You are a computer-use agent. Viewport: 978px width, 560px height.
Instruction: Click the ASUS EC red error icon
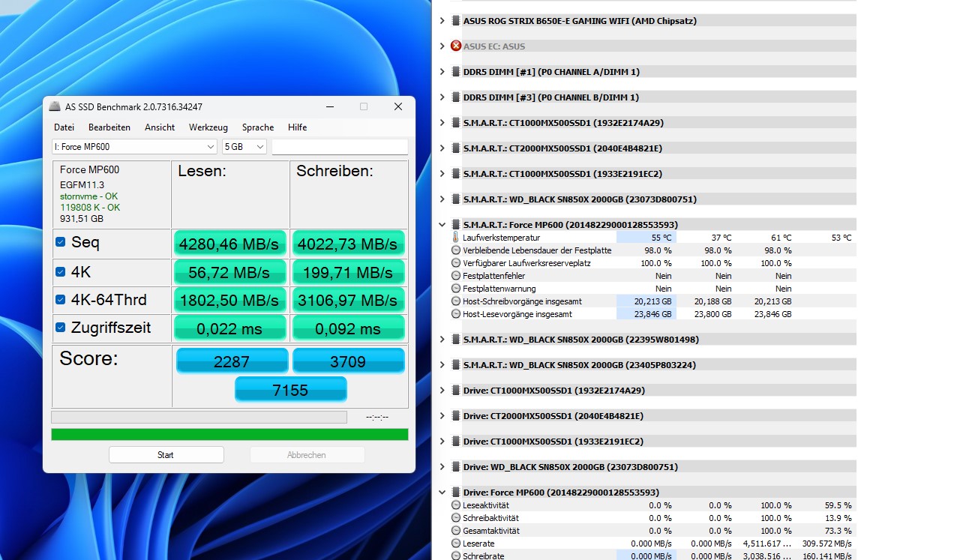tap(456, 46)
